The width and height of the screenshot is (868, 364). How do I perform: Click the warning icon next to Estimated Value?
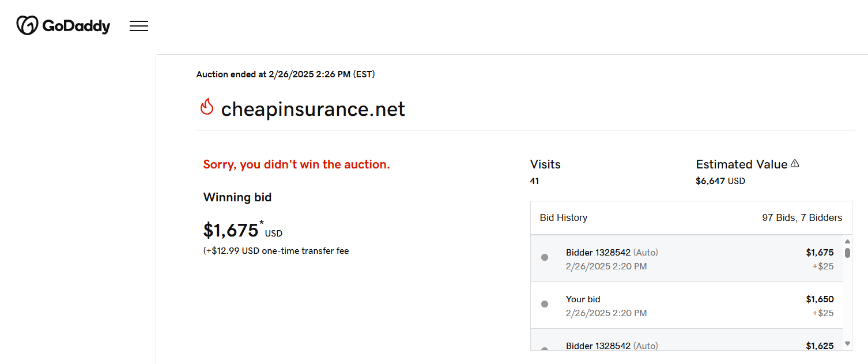point(795,164)
